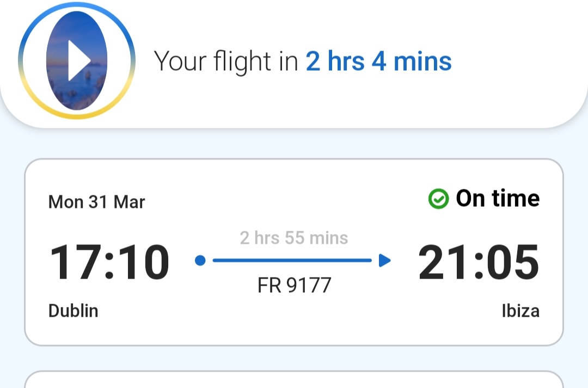The height and width of the screenshot is (388, 588).
Task: Tap the blue departure dot icon
Action: point(200,260)
